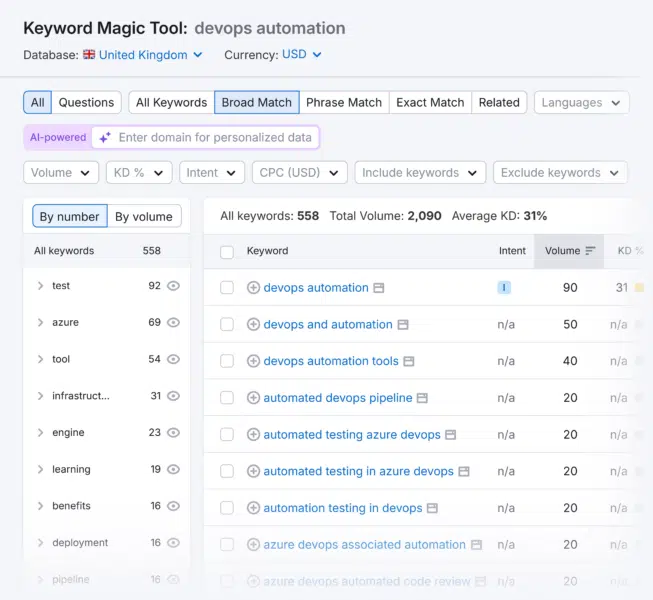Open the devops automation keyword link
Image resolution: width=653 pixels, height=600 pixels.
point(316,288)
